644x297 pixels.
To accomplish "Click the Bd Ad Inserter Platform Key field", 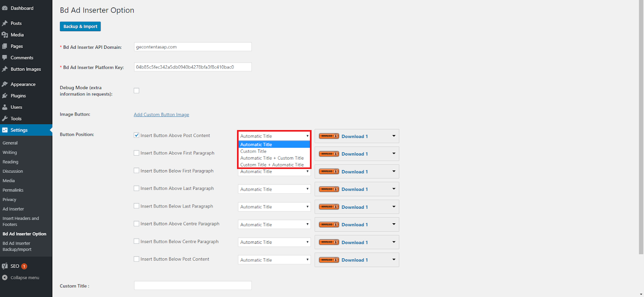I will pyautogui.click(x=193, y=67).
